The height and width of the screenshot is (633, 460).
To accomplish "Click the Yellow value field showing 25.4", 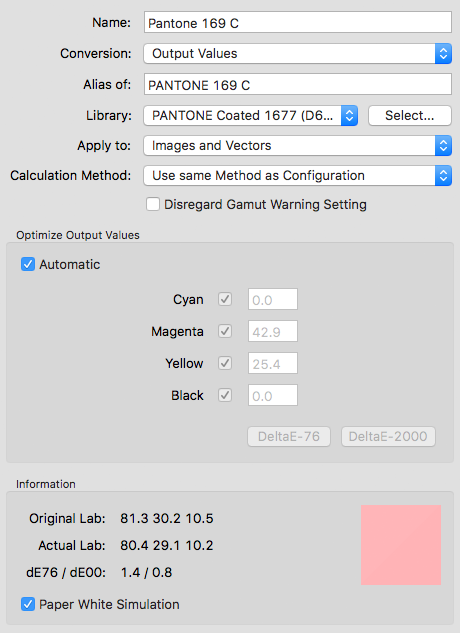I will point(273,363).
